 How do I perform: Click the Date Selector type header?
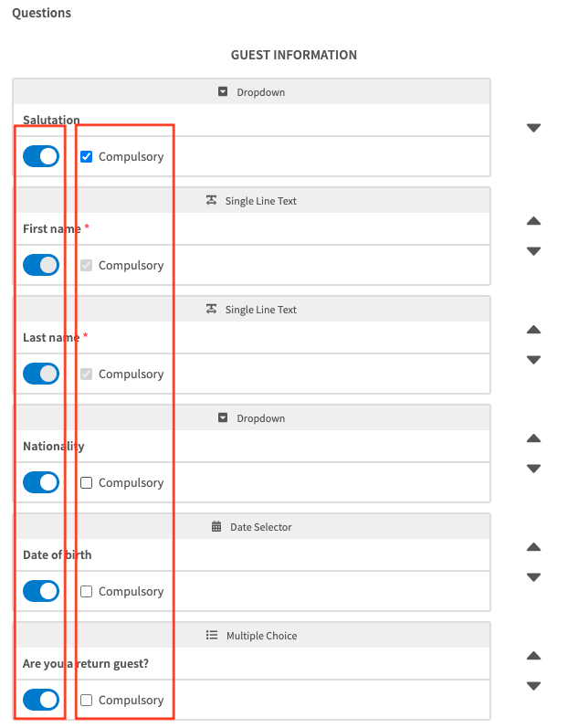point(252,527)
